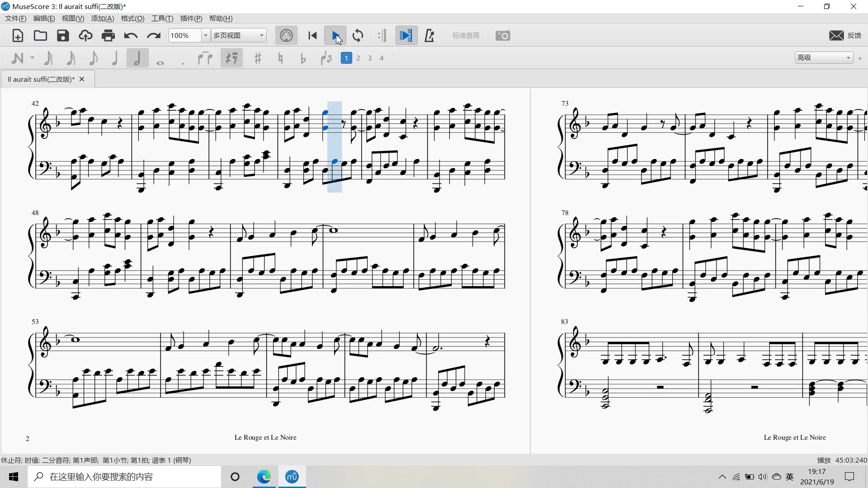This screenshot has height=488, width=868.
Task: Open a score file via folder icon
Action: (x=40, y=36)
